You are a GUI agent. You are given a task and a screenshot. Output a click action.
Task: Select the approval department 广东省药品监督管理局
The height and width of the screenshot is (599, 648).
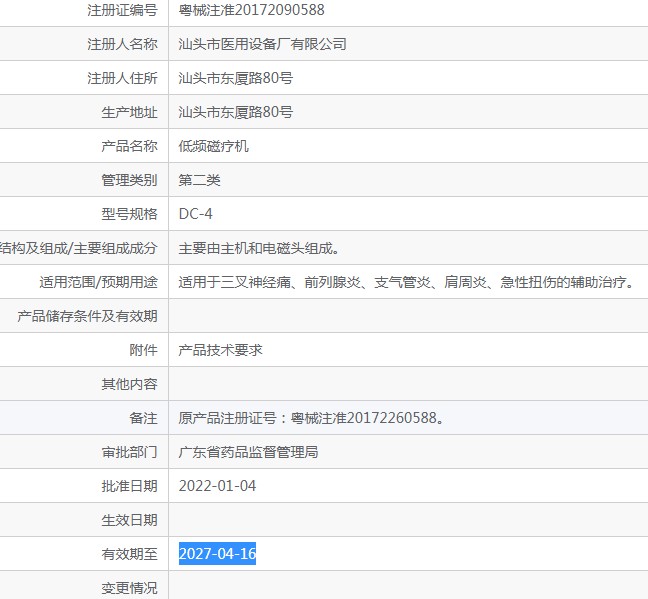[248, 452]
